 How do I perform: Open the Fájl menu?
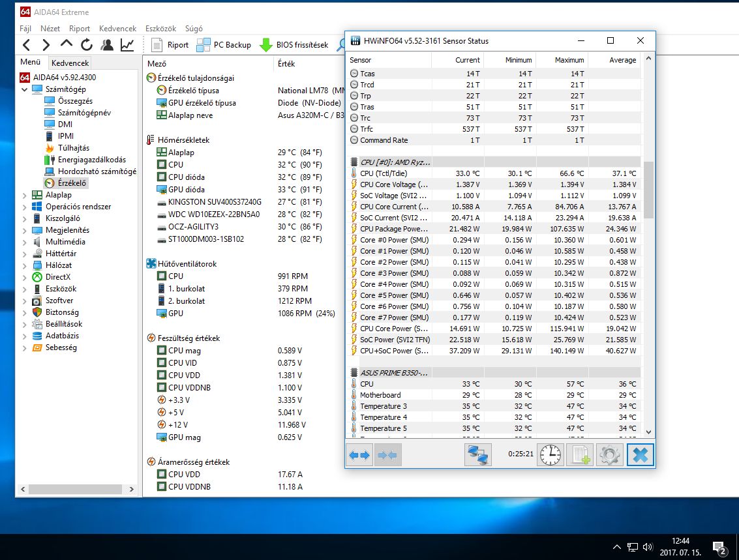coord(25,29)
